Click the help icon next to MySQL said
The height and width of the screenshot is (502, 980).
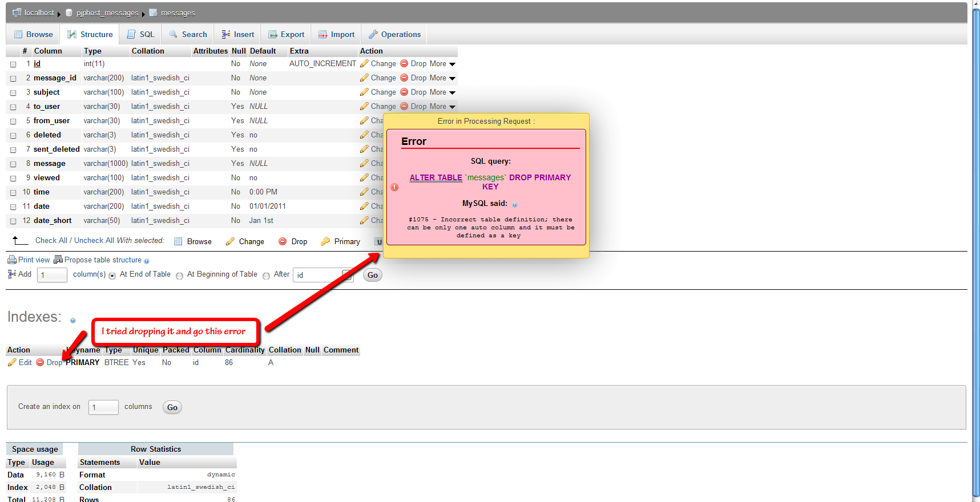(514, 205)
